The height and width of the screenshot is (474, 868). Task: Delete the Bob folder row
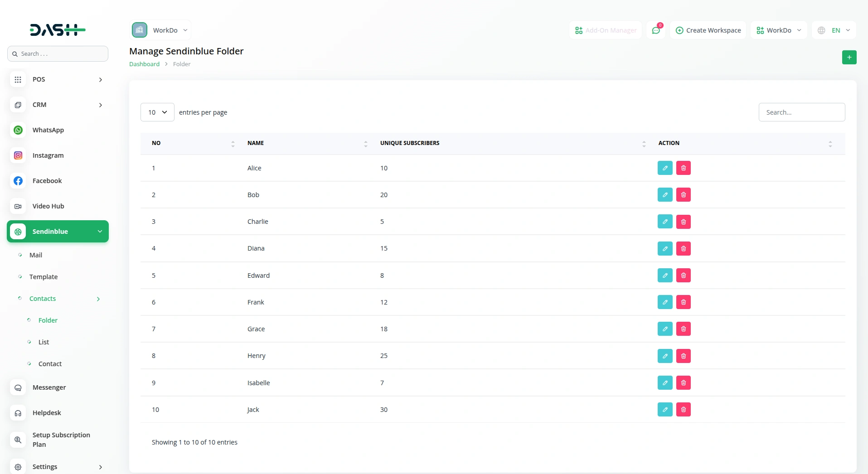[x=683, y=195]
